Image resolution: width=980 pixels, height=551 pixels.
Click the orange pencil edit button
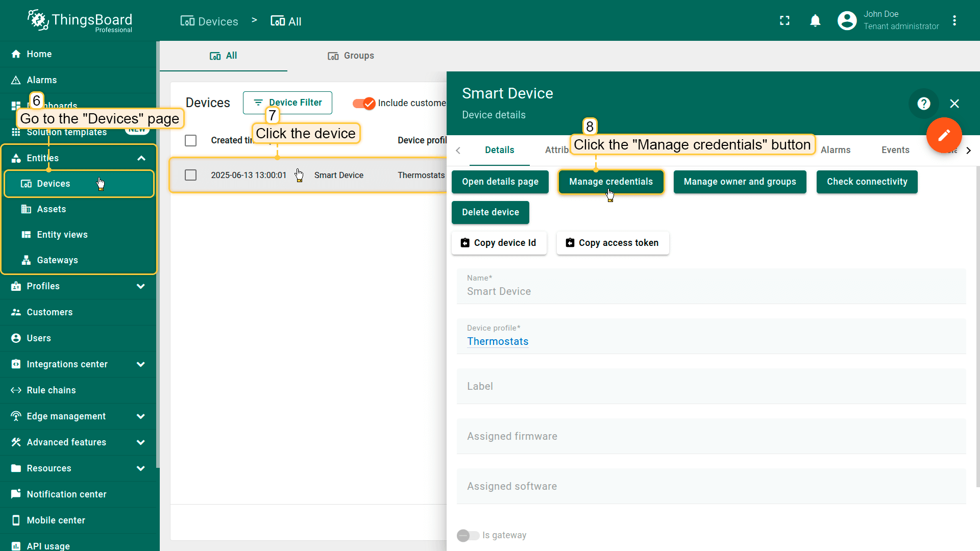[x=944, y=135]
